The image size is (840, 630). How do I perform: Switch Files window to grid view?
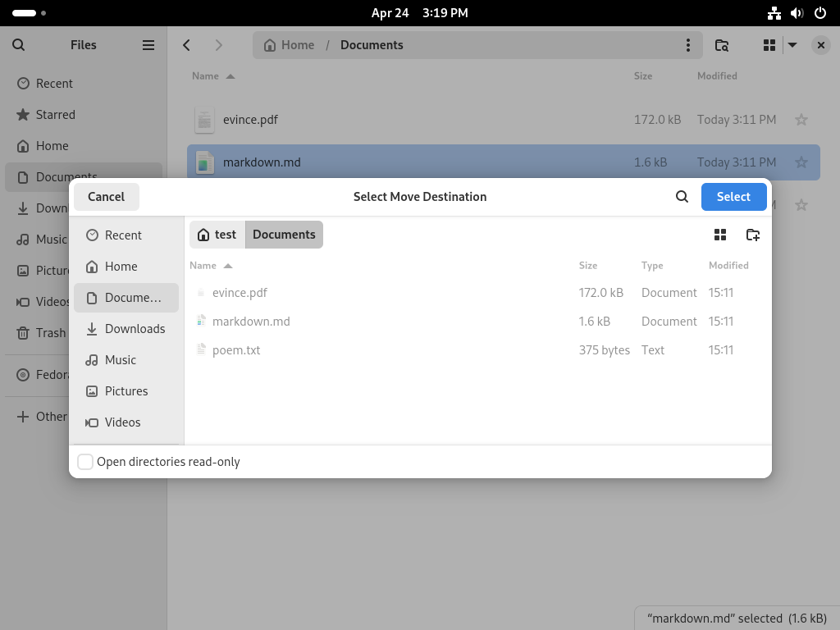coord(769,45)
